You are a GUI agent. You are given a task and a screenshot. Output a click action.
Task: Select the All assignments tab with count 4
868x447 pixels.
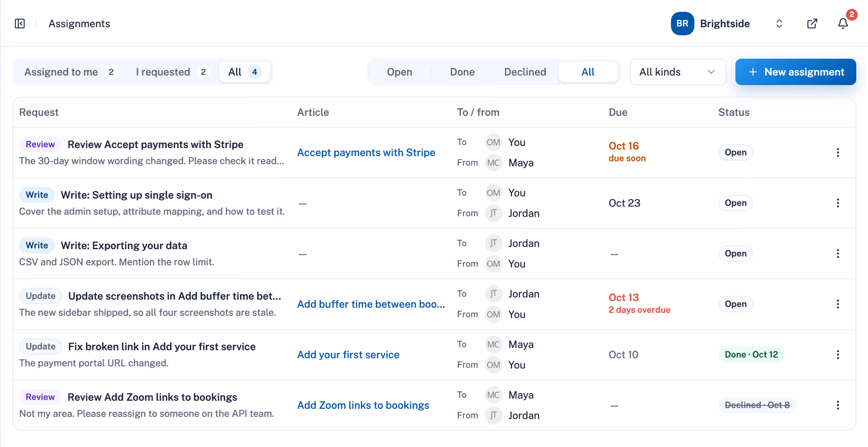244,72
